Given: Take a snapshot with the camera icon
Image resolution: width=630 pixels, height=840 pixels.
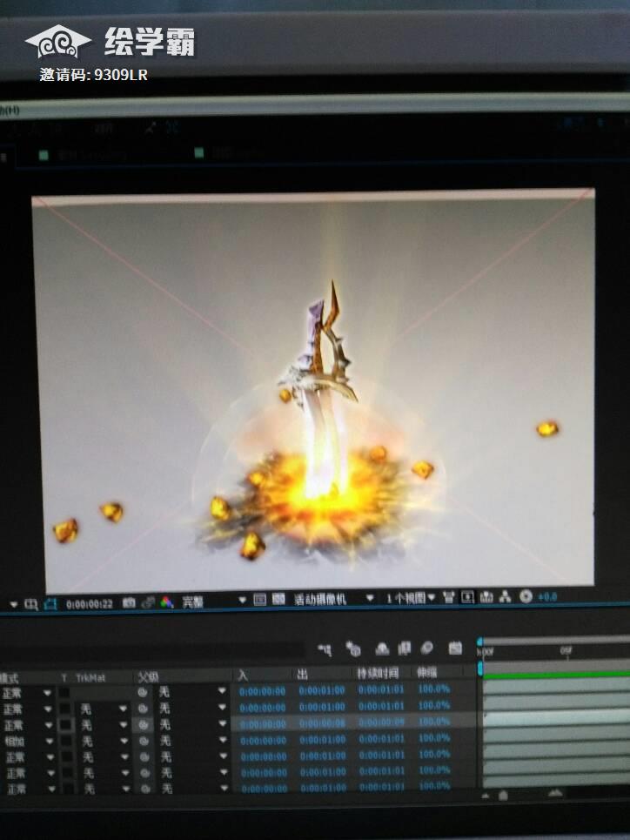Looking at the screenshot, I should 129,603.
